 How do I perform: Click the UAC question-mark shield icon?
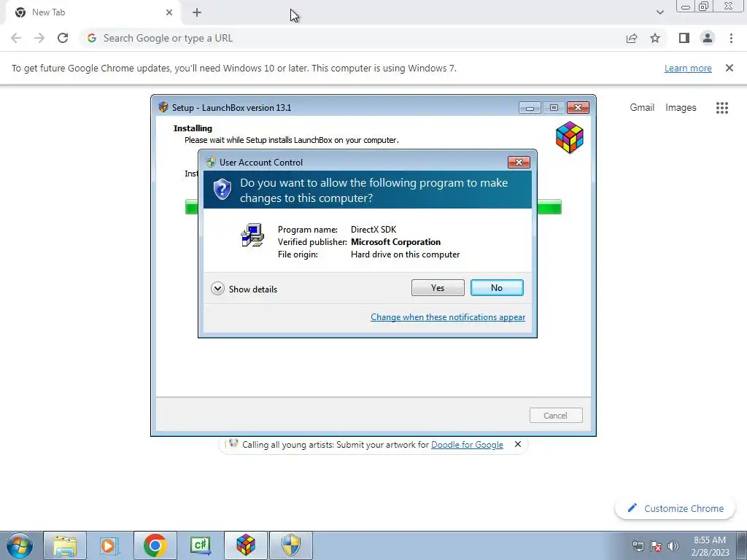(x=222, y=190)
